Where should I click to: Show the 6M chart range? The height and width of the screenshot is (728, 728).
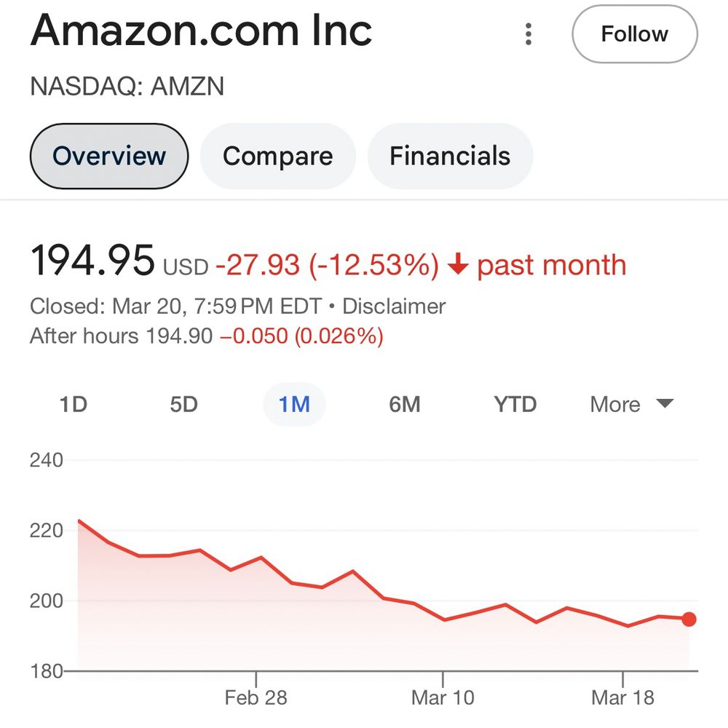point(405,405)
